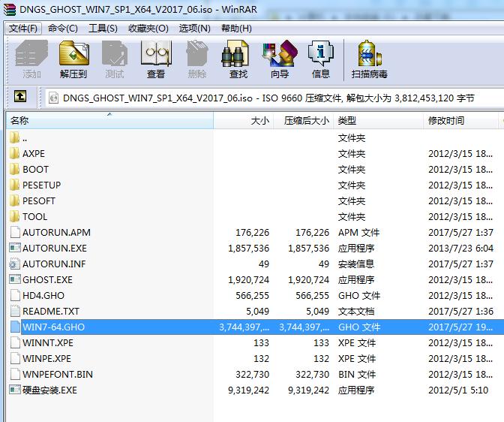Click the Info (信息) toolbar icon
The width and height of the screenshot is (504, 422).
320,53
